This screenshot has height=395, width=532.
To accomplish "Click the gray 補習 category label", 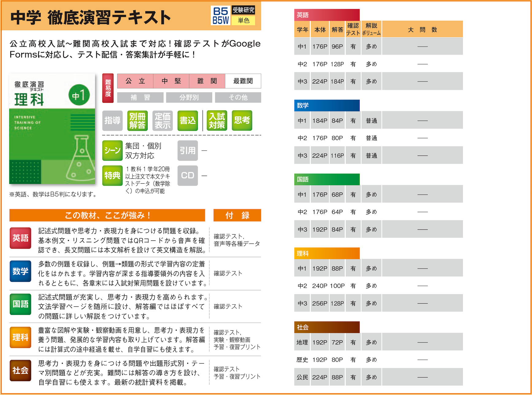I will click(x=140, y=98).
